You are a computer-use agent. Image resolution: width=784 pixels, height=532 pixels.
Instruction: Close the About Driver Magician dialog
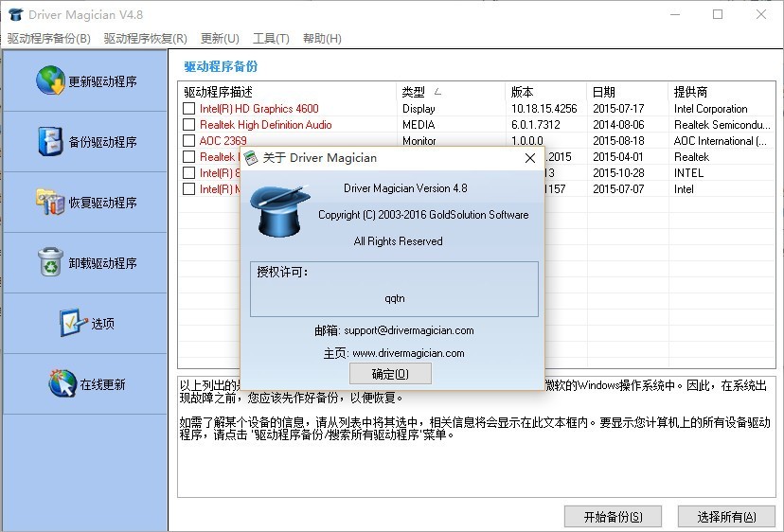pyautogui.click(x=530, y=158)
